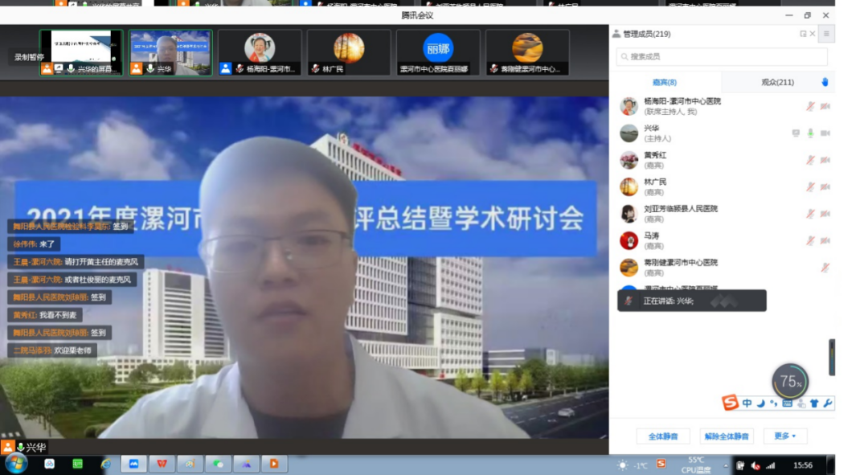The height and width of the screenshot is (475, 868).
Task: Open the Sogou soft keyboard icon
Action: 787,403
